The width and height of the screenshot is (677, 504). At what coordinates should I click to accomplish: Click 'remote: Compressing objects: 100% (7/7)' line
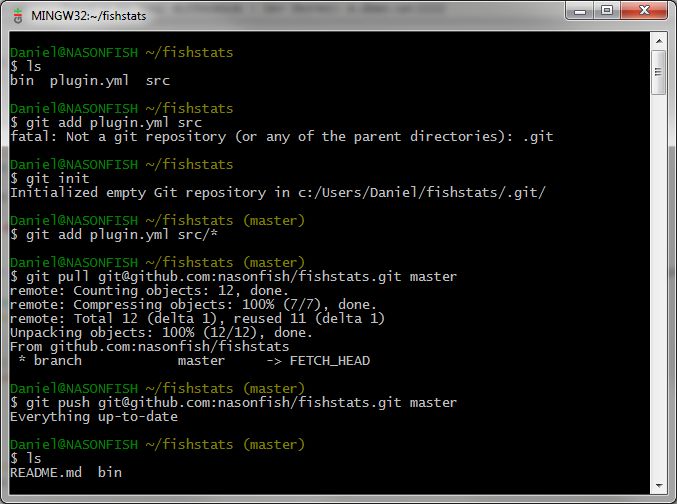point(193,305)
